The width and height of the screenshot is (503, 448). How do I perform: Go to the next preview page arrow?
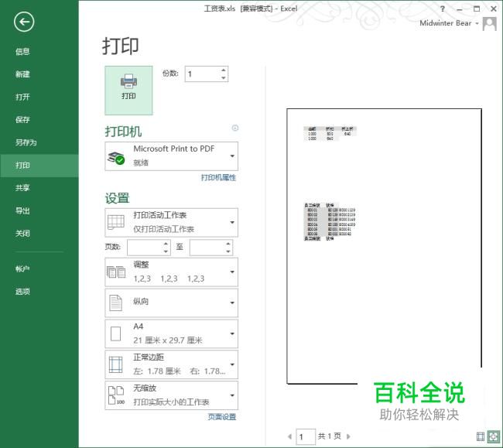coord(349,436)
